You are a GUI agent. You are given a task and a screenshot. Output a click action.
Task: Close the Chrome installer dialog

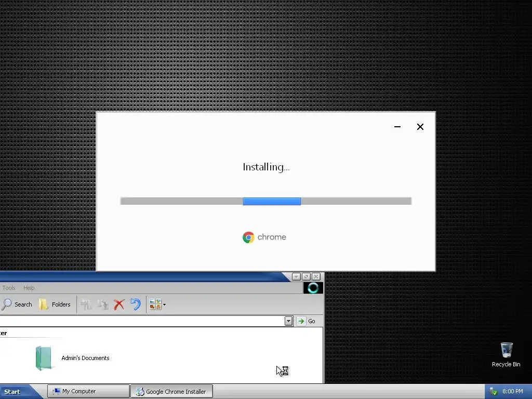[x=420, y=127]
